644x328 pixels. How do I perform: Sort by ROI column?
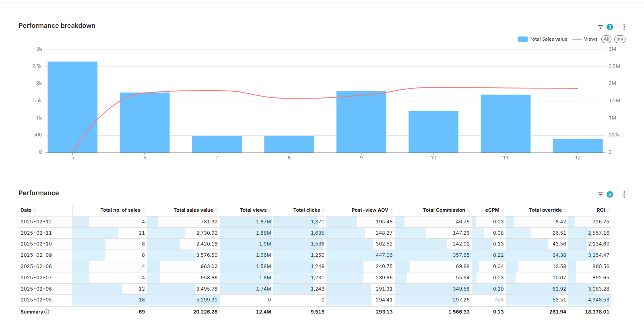tap(608, 210)
